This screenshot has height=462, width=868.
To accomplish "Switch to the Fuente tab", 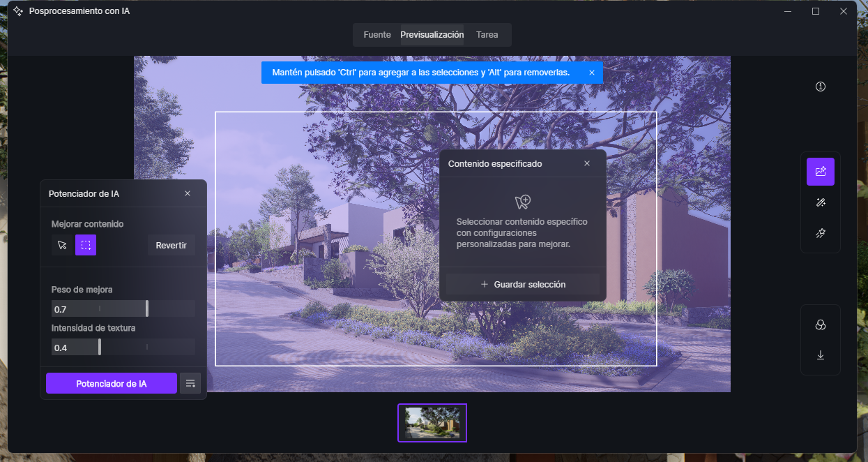I will tap(377, 35).
